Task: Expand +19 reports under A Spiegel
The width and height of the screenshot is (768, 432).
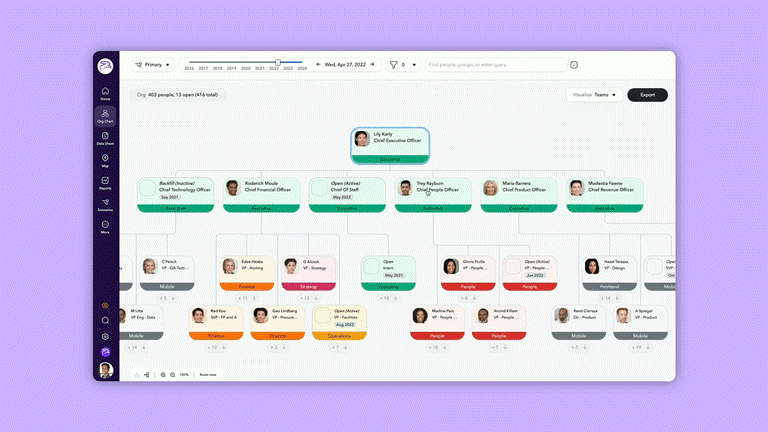Action: pos(640,348)
